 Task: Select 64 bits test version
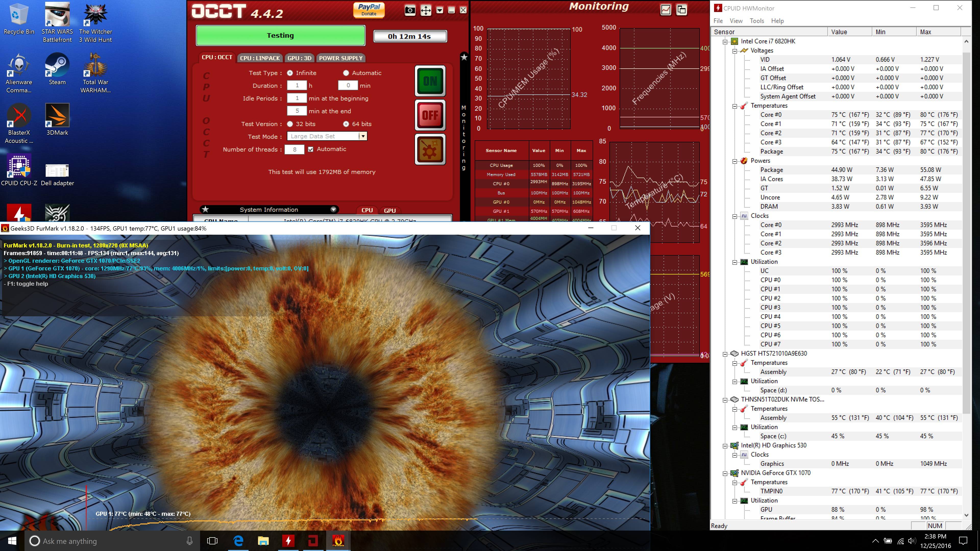[x=346, y=124]
